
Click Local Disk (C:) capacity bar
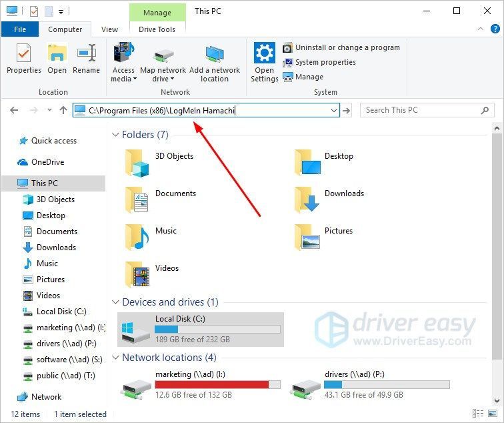[x=217, y=329]
